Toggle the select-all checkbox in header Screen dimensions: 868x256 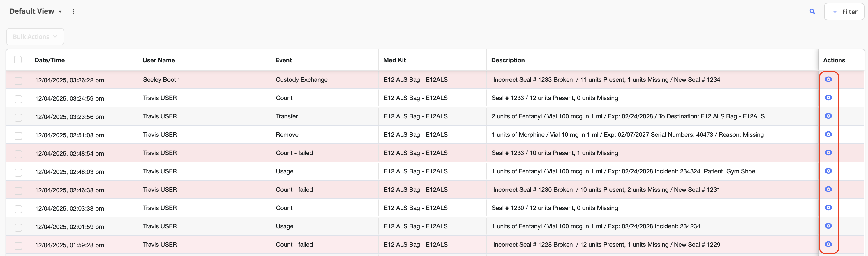point(18,60)
